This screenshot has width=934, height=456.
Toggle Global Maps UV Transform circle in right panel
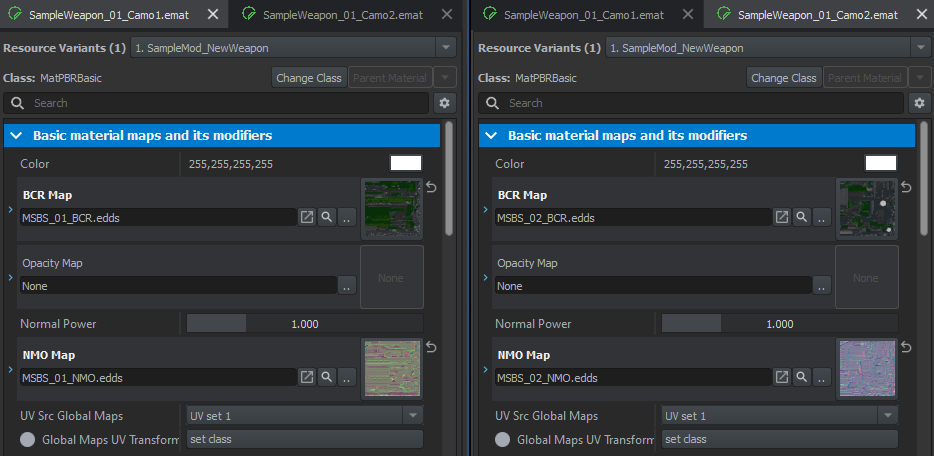tap(503, 439)
